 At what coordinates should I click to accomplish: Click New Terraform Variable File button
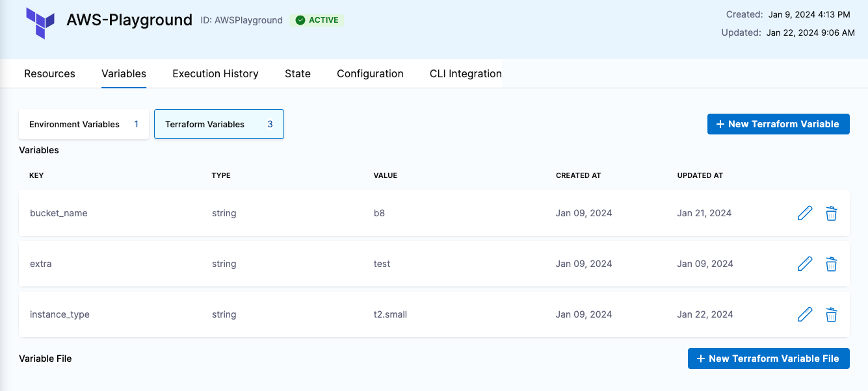pyautogui.click(x=768, y=359)
